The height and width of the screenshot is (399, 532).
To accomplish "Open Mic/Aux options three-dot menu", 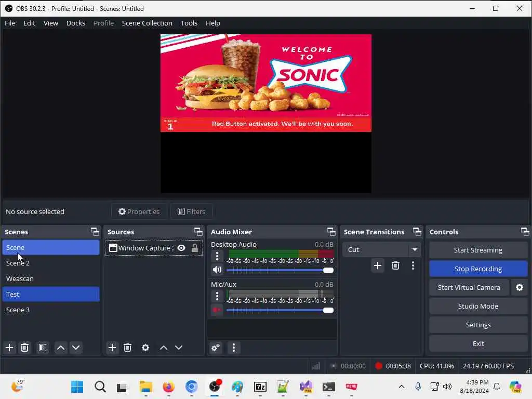I will click(x=217, y=296).
